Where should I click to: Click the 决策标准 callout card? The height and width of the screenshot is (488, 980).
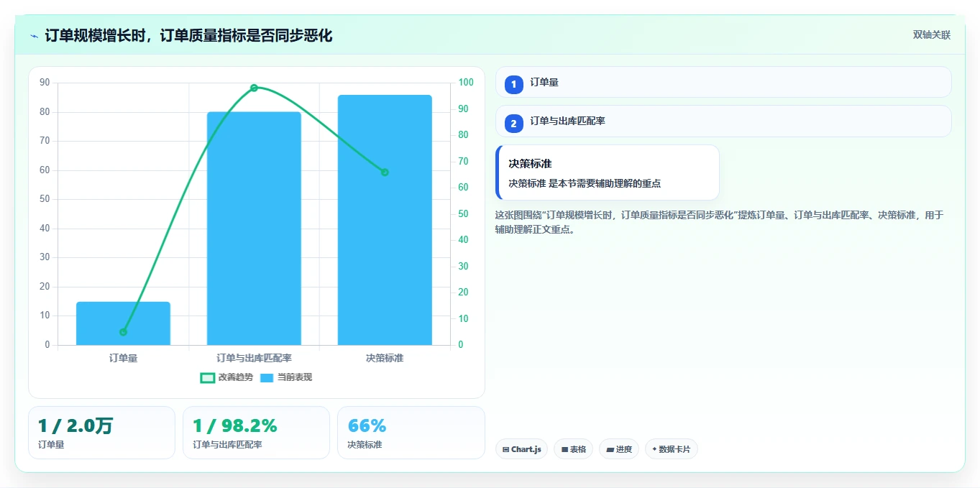coord(608,172)
